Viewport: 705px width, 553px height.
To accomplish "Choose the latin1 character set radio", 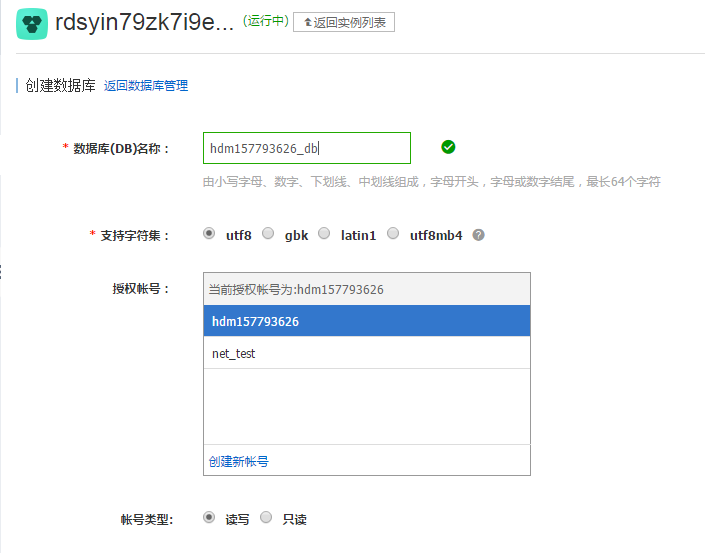I will click(x=324, y=234).
